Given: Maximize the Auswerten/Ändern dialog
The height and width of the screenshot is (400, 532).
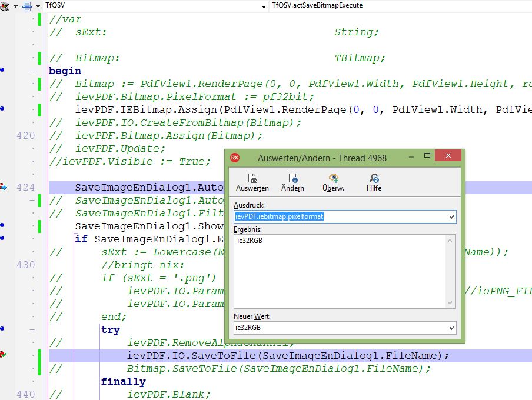Looking at the screenshot, I should click(427, 155).
